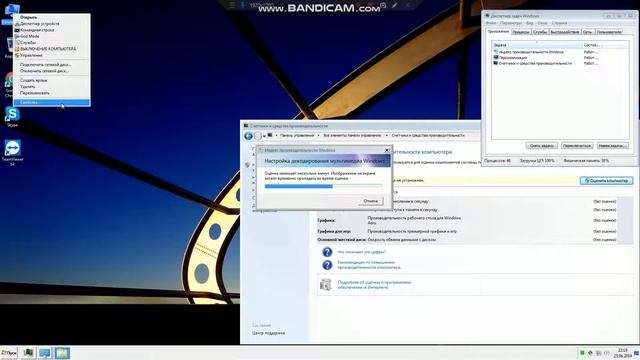The image size is (640, 360).
Task: Switch to 'Службы' tab in Task Manager
Action: point(540,32)
